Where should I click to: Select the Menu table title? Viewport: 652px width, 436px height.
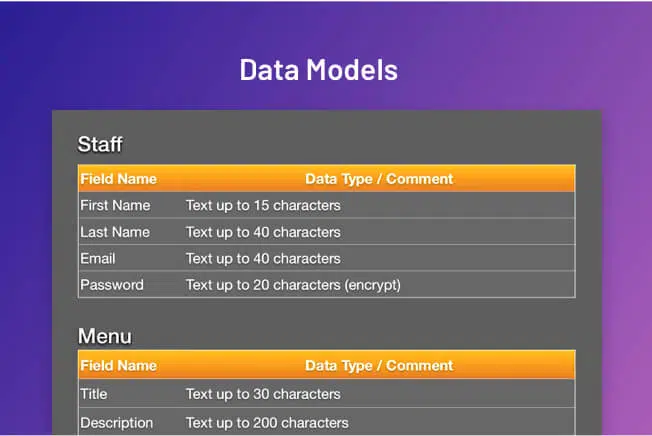105,336
